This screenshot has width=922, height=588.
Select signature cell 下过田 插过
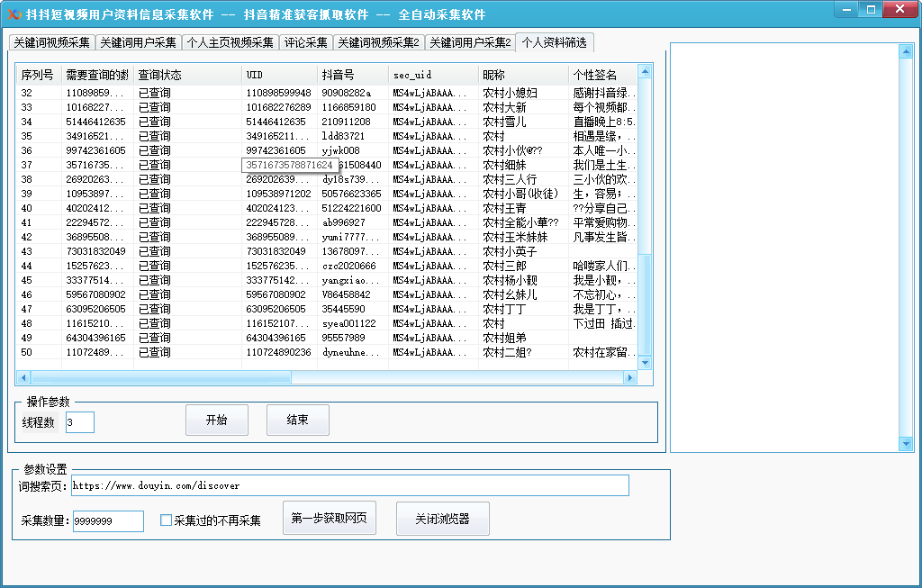[x=604, y=323]
